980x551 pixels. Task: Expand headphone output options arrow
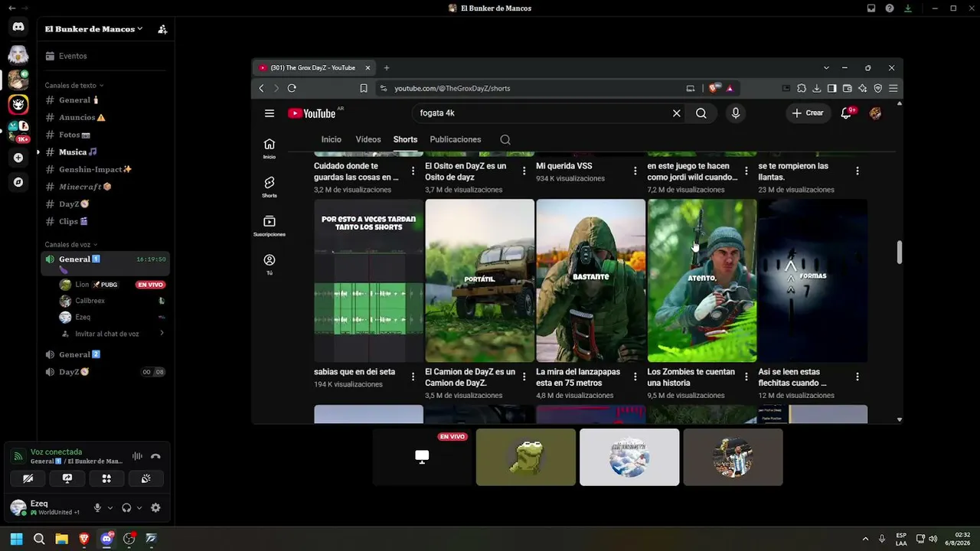pyautogui.click(x=139, y=507)
